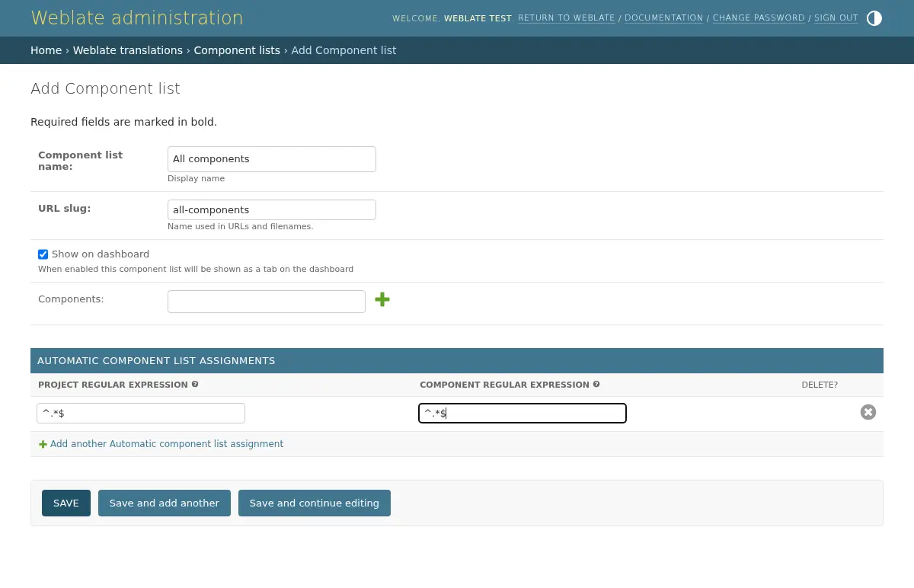The height and width of the screenshot is (588, 914).
Task: Click Save and continue editing
Action: click(x=314, y=503)
